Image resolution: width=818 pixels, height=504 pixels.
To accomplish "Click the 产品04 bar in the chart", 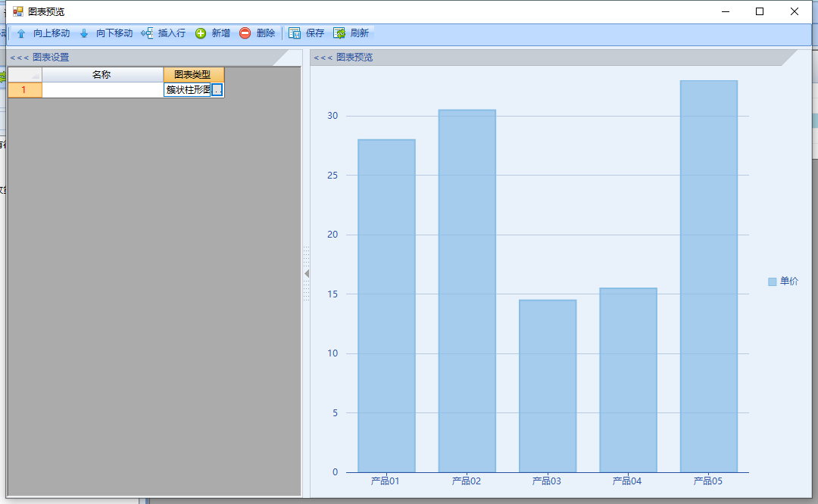I will pos(628,380).
